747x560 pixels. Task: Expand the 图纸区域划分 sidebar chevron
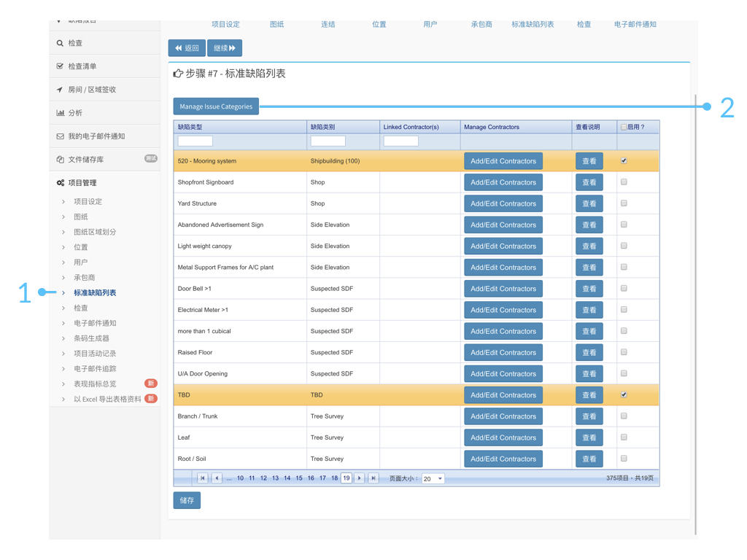tap(63, 233)
